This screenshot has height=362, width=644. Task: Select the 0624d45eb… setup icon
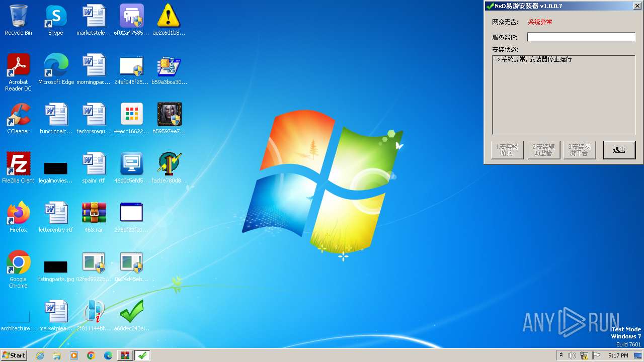[131, 266]
